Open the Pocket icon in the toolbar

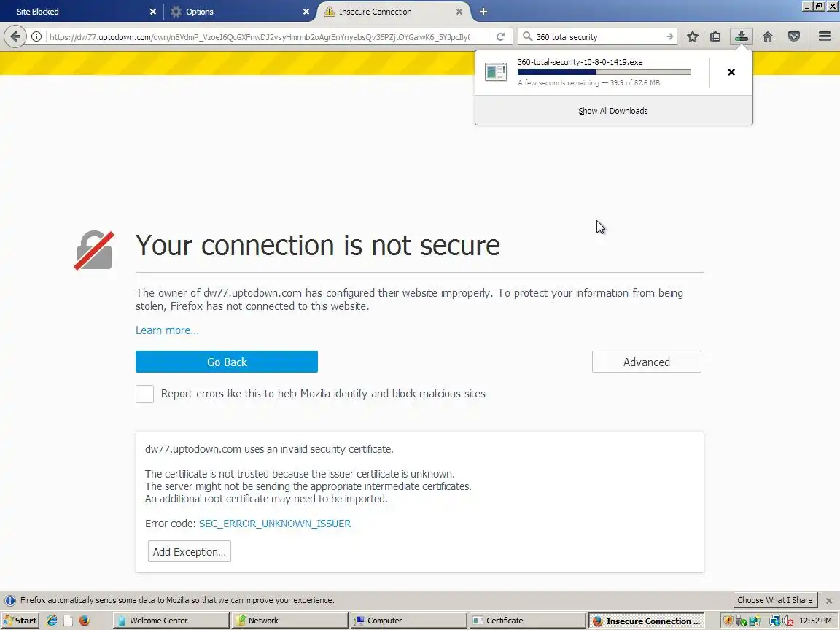pyautogui.click(x=794, y=36)
